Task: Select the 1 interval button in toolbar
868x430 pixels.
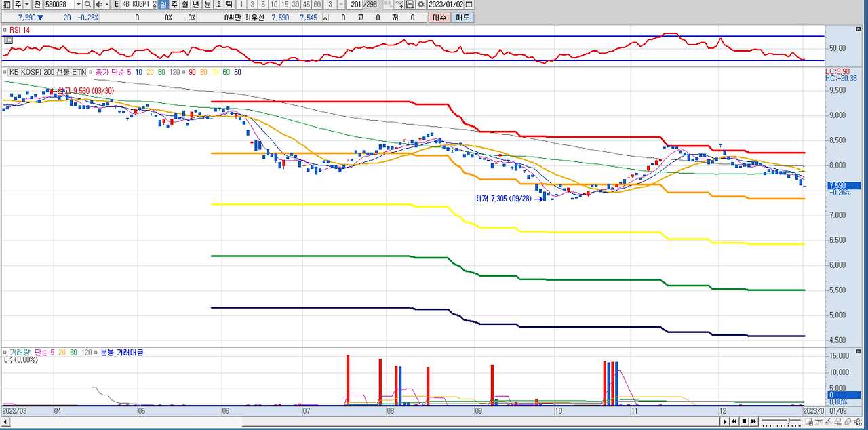Action: tap(241, 4)
